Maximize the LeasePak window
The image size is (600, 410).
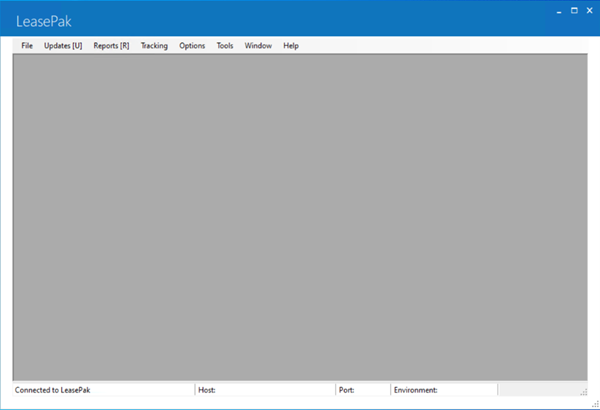574,11
